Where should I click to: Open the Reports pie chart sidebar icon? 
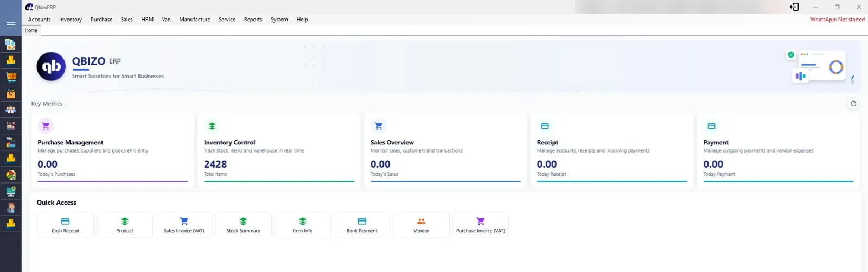click(x=10, y=175)
